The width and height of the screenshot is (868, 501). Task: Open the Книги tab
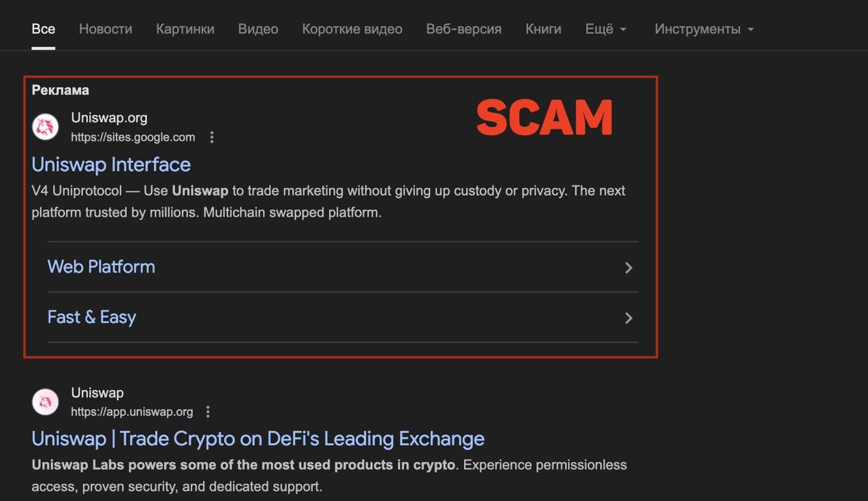point(544,29)
